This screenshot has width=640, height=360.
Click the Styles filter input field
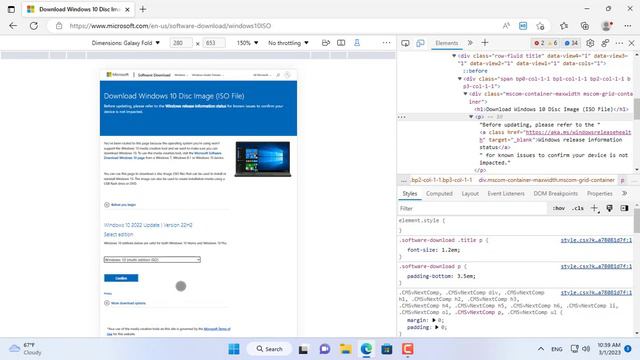point(473,208)
